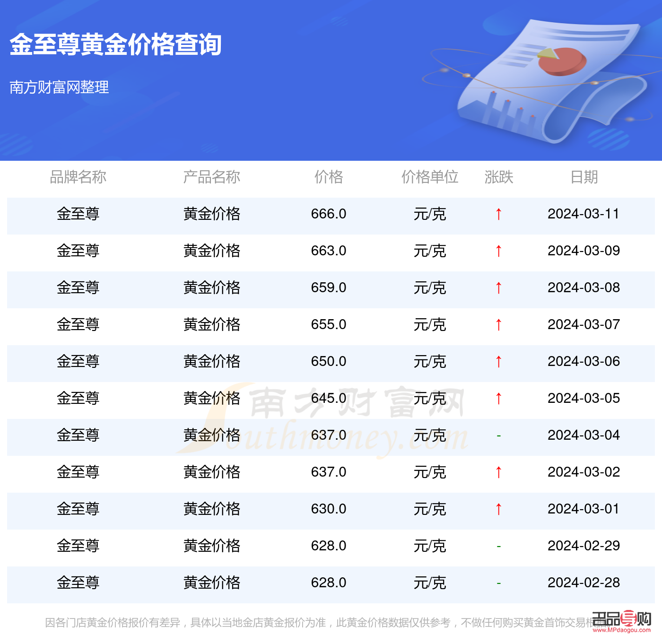
Task: Click 元/克 in the 2024-03-08 row
Action: 430,287
